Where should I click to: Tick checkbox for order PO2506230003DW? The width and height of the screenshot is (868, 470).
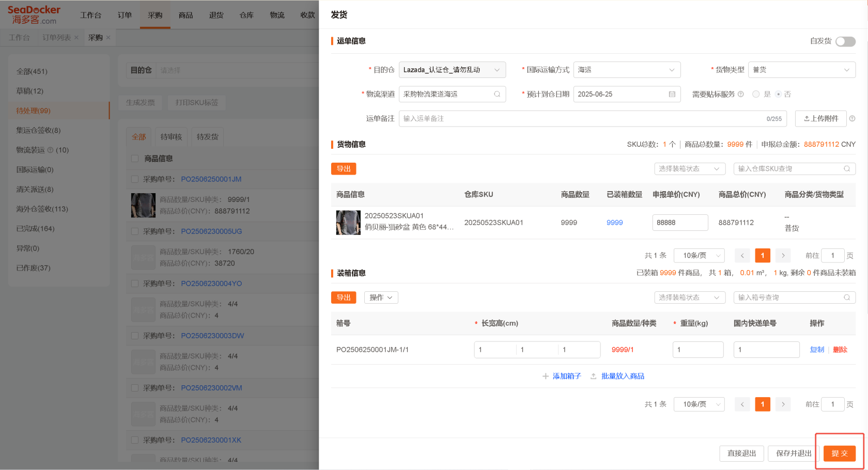click(x=135, y=336)
